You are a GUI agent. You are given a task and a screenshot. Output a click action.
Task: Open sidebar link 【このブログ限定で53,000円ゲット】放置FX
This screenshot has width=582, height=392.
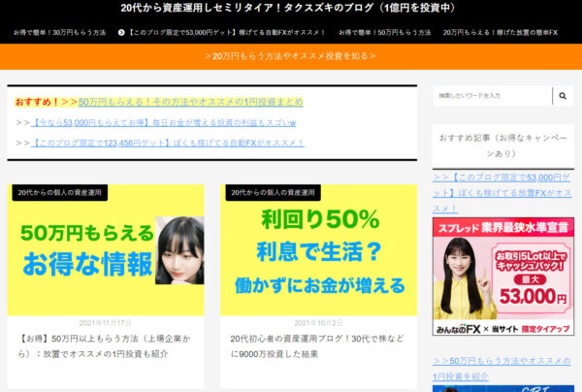point(502,193)
